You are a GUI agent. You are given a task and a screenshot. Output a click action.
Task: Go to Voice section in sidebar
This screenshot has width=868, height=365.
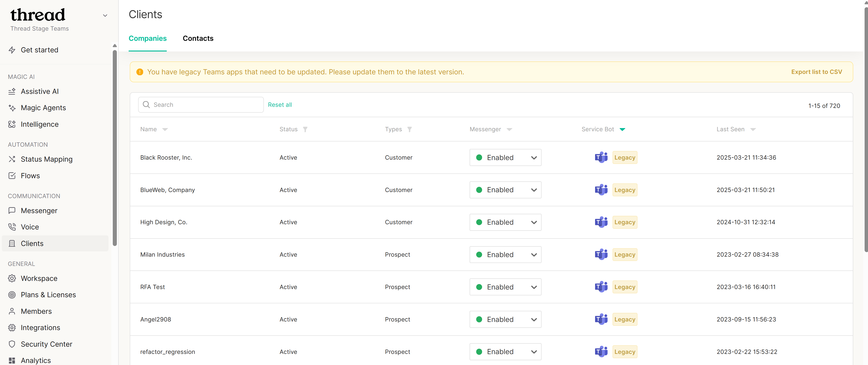[x=30, y=227]
